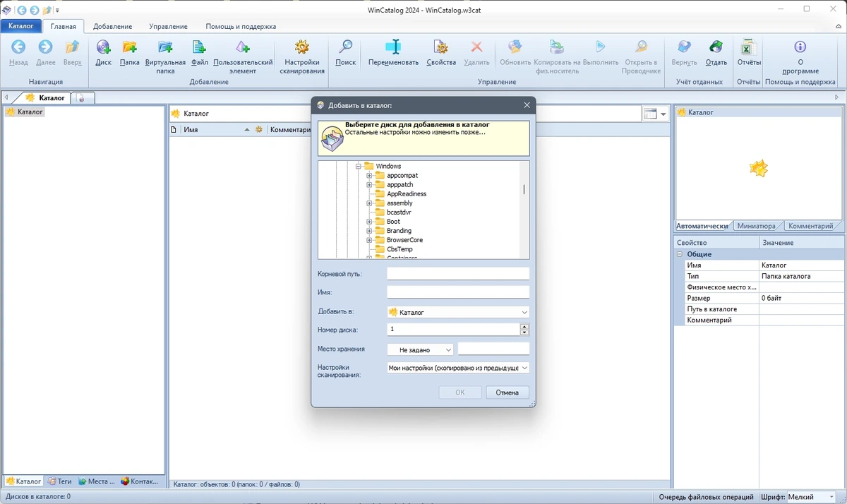Open the new tab button beside Каталог tab
The width and height of the screenshot is (847, 504).
pos(81,98)
